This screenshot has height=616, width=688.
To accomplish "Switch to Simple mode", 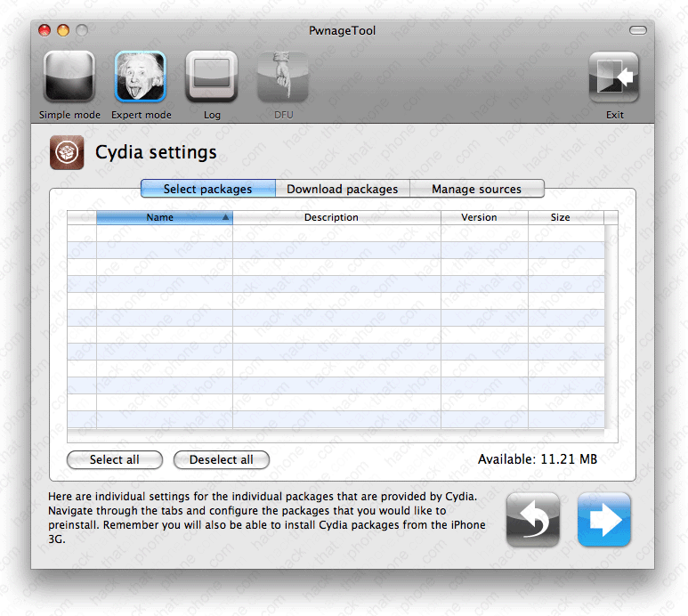I will [x=69, y=77].
